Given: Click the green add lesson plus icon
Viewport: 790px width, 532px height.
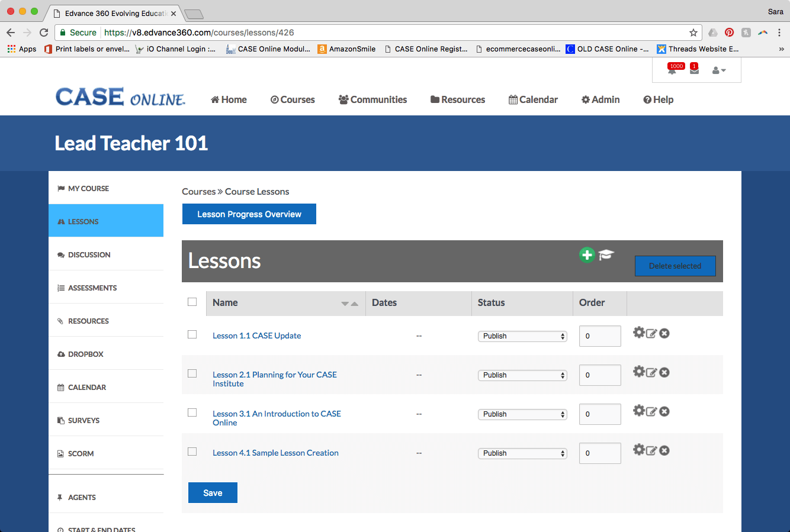Looking at the screenshot, I should 587,255.
